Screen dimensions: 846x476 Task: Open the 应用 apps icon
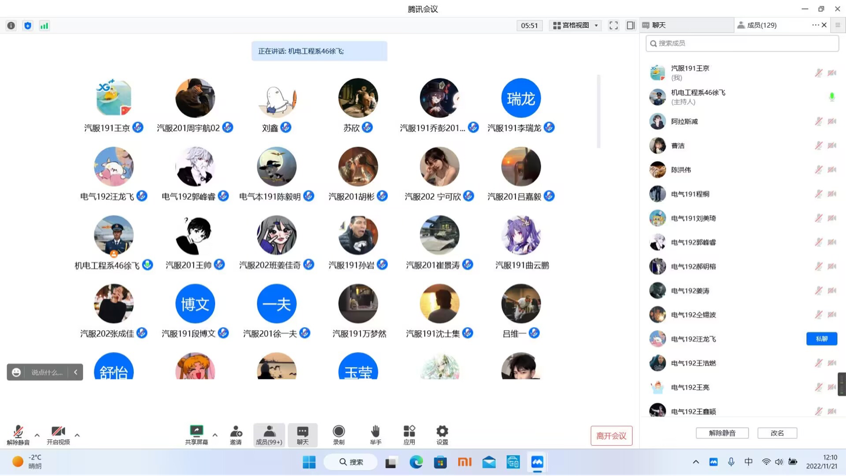click(409, 434)
